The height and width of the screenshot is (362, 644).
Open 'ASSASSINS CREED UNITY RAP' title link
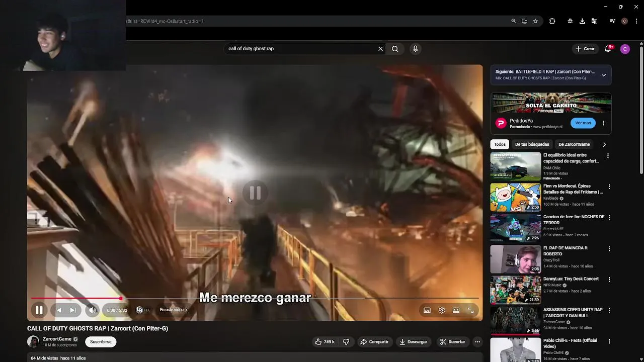573,313
